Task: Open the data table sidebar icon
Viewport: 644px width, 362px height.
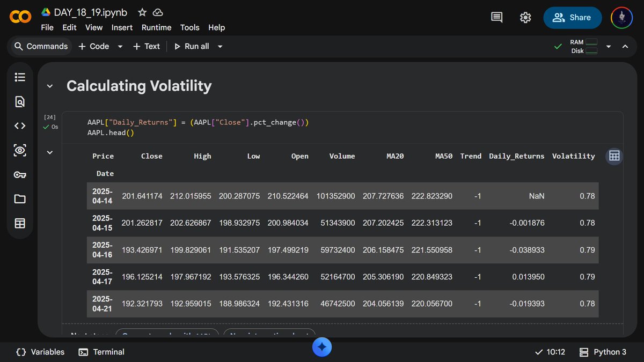Action: point(20,224)
